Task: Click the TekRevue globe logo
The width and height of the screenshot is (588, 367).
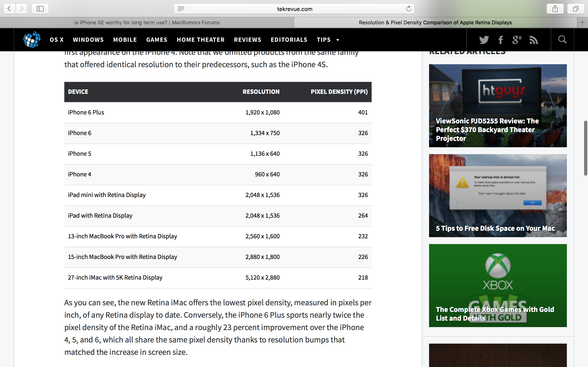Action: [x=32, y=39]
